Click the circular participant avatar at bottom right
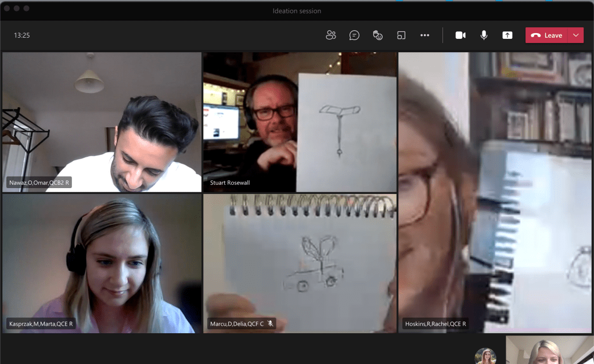This screenshot has height=364, width=594. pos(485,355)
